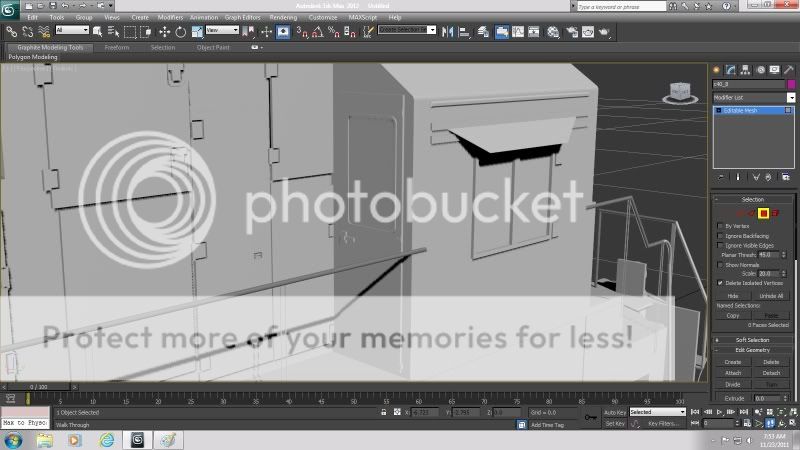Viewport: 800px width, 450px height.
Task: Open Rendered Frame Window icon
Action: [x=588, y=32]
